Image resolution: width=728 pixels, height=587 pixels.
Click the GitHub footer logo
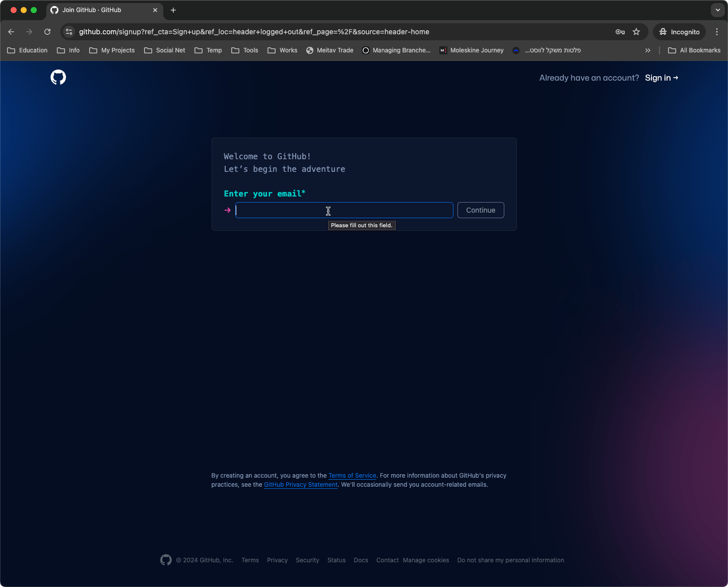click(166, 560)
